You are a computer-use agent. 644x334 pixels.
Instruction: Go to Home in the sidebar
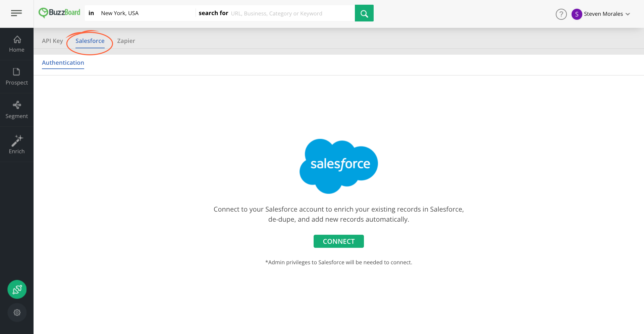click(17, 44)
